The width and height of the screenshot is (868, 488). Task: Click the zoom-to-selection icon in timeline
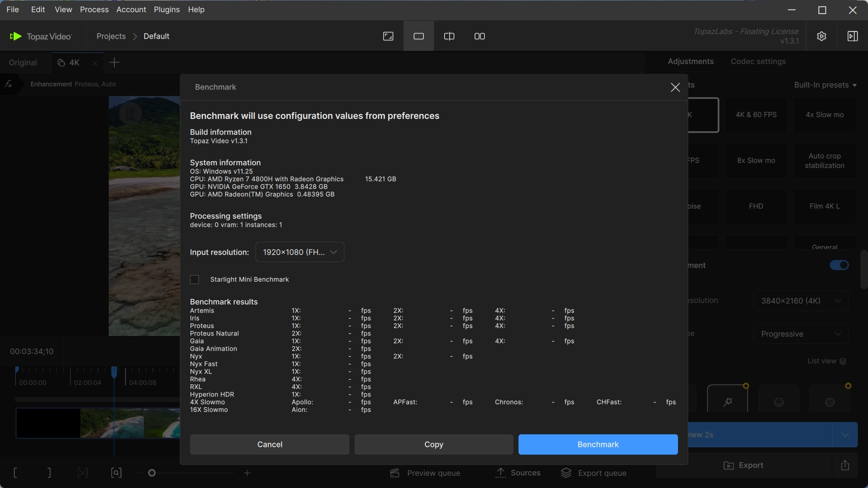(116, 473)
